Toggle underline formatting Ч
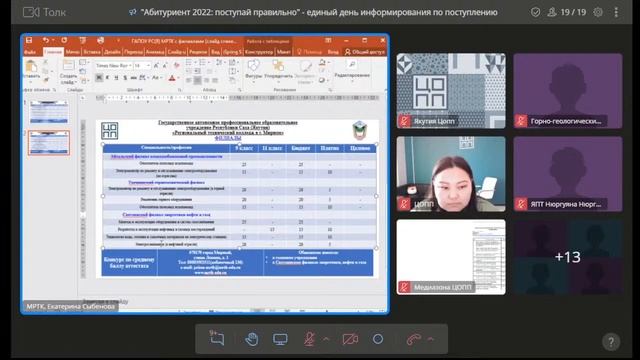 (x=116, y=78)
